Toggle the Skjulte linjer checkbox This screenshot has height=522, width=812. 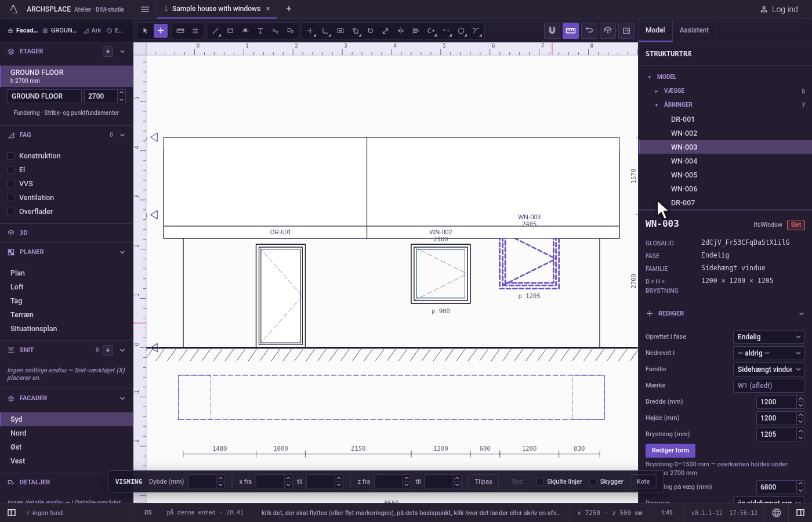(540, 481)
